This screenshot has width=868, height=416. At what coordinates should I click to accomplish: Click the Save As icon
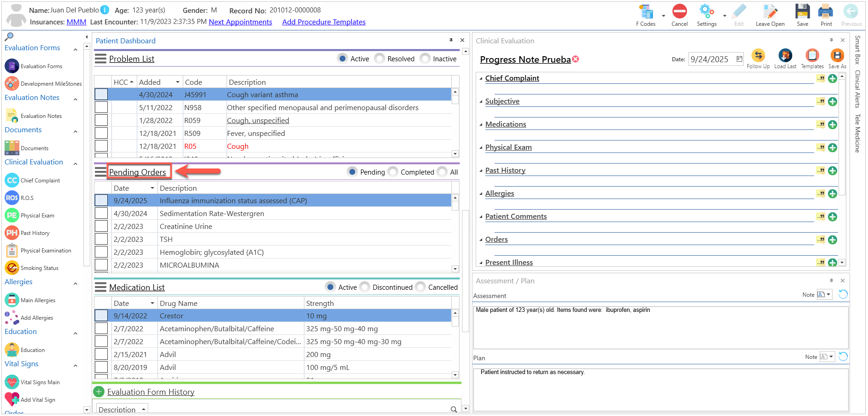pyautogui.click(x=837, y=56)
